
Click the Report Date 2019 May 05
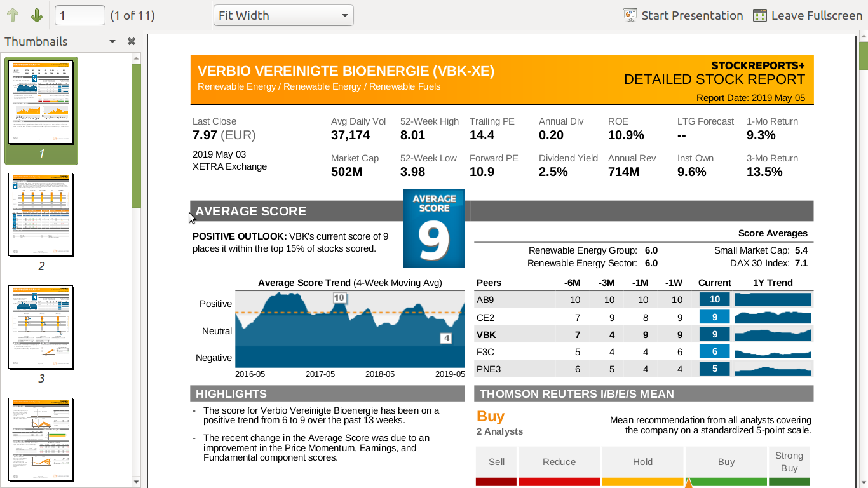pos(750,98)
